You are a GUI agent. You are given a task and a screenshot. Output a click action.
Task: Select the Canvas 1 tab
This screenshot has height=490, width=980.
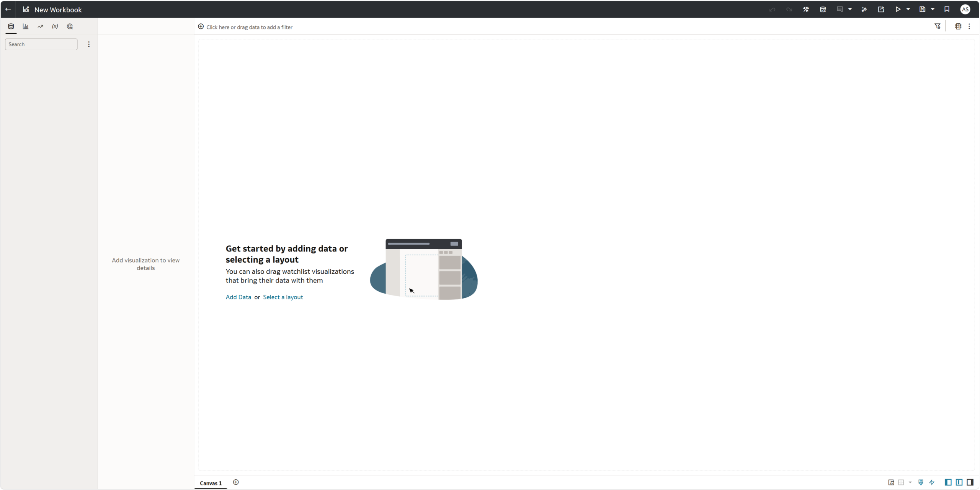point(211,483)
